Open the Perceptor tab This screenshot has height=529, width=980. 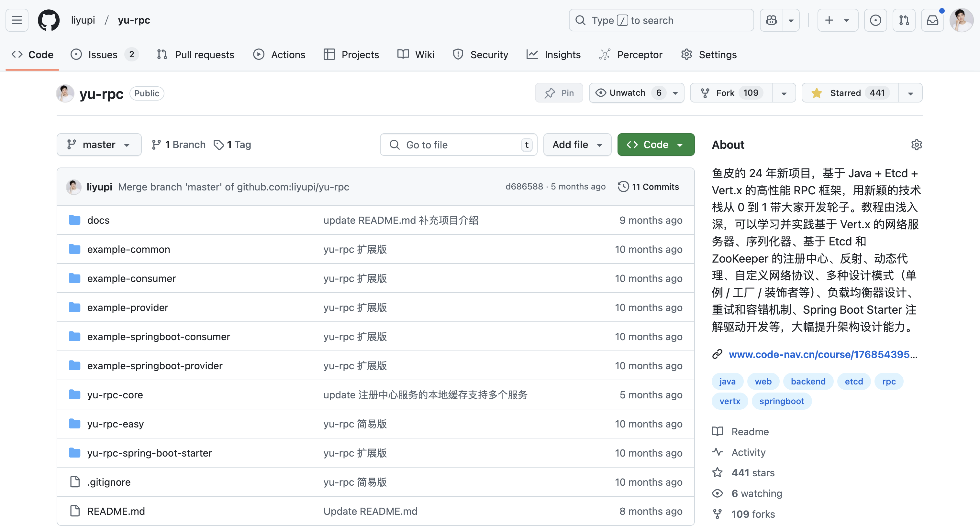(x=631, y=54)
